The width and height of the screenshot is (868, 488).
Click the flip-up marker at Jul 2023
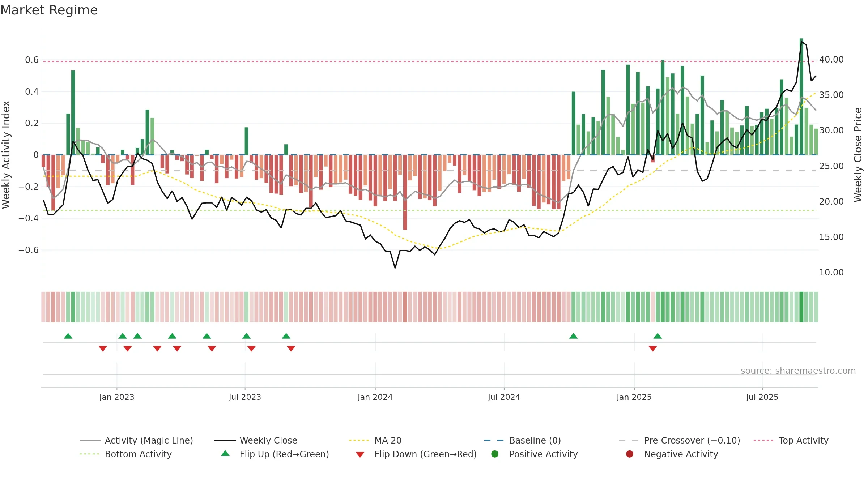(246, 336)
